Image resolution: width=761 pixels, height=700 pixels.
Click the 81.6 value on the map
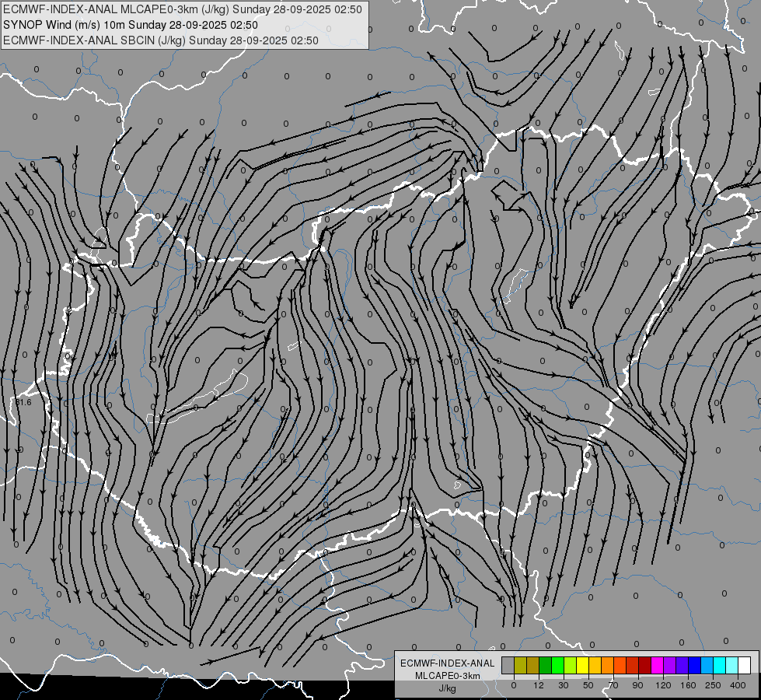[x=23, y=402]
